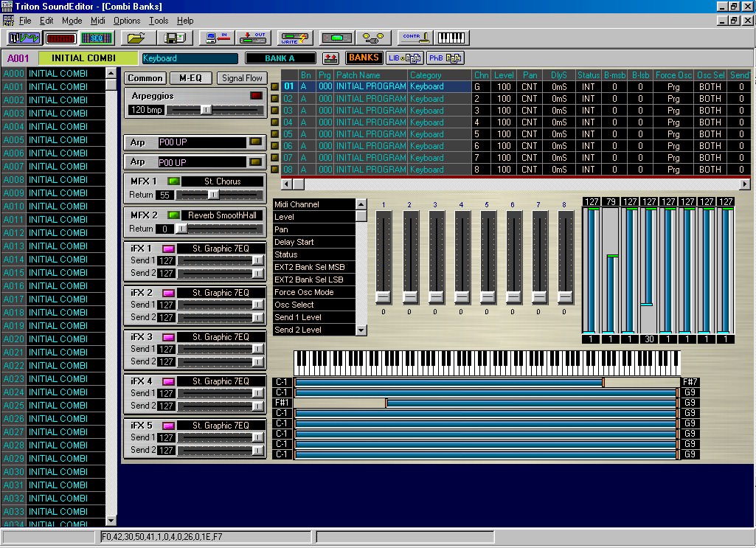Click the WRITE toolbar icon
The width and height of the screenshot is (756, 548).
[294, 38]
